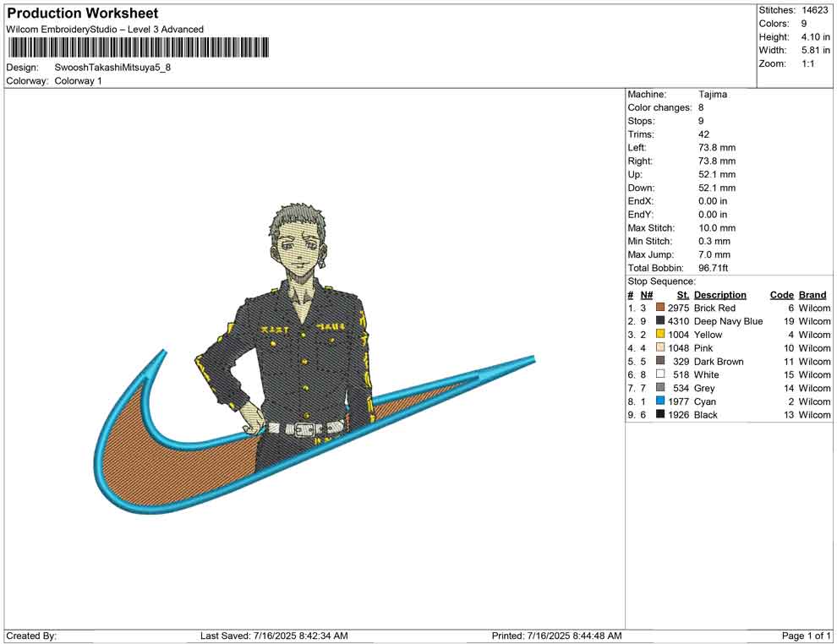This screenshot has width=837, height=644.
Task: Click the Black color swatch in row 9
Action: 660,414
